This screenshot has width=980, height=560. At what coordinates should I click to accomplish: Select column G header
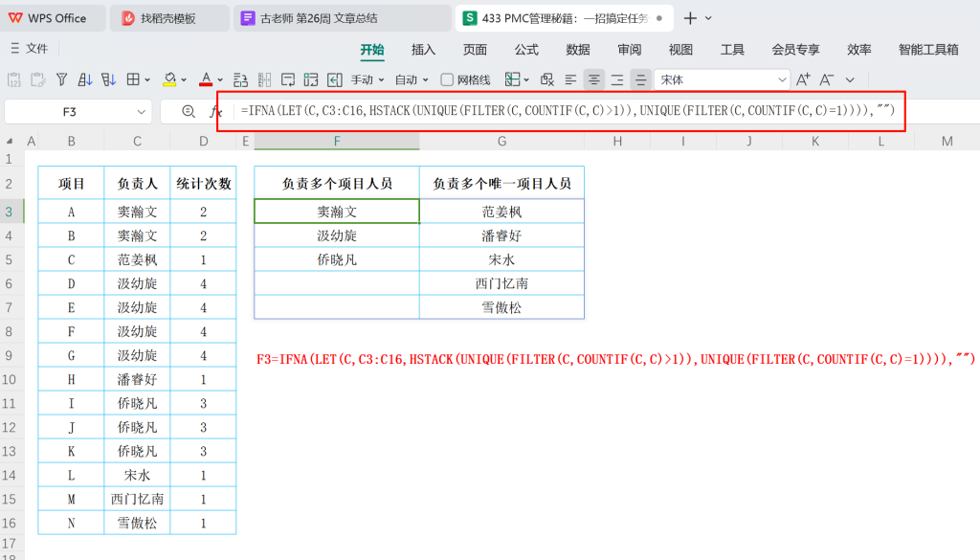501,142
